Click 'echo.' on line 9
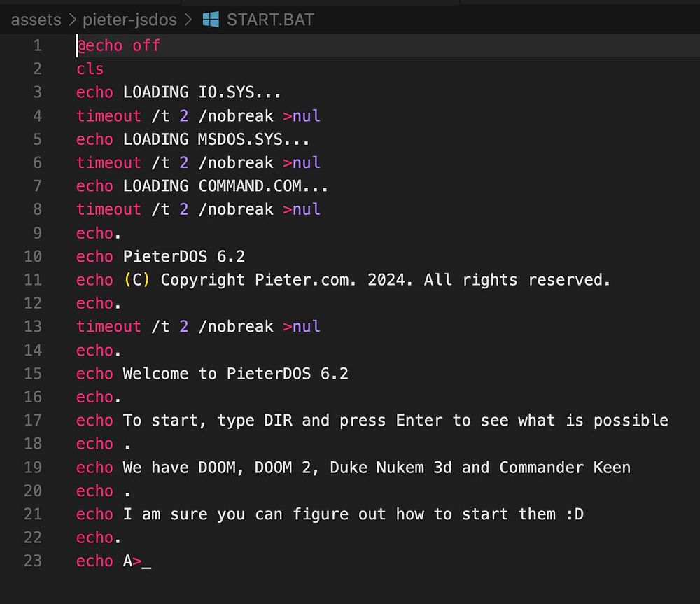This screenshot has width=700, height=604. [x=98, y=233]
